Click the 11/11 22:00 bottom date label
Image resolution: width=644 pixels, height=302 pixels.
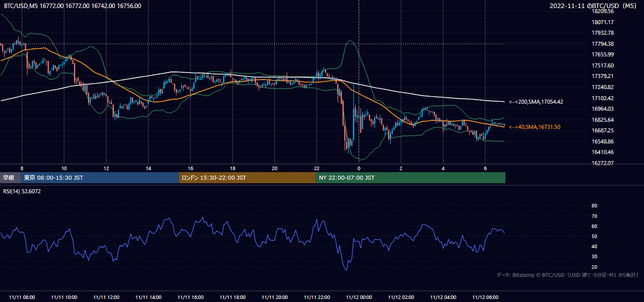(316, 297)
